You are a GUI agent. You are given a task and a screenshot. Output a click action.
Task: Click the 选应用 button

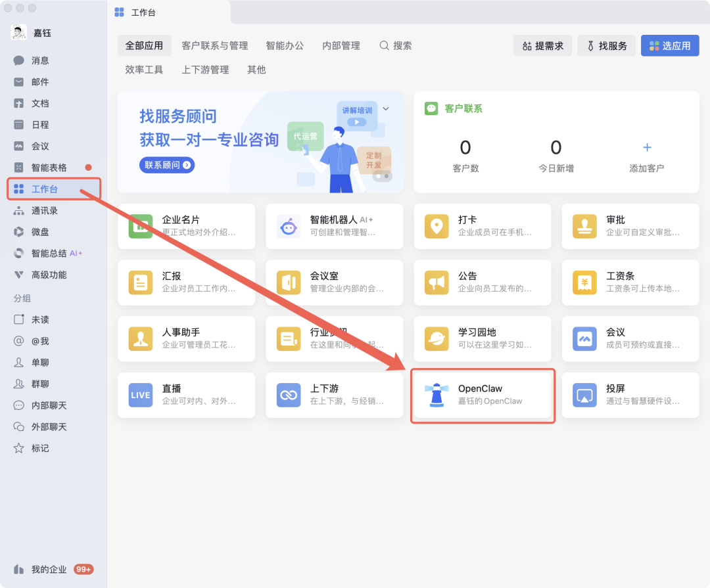[669, 45]
